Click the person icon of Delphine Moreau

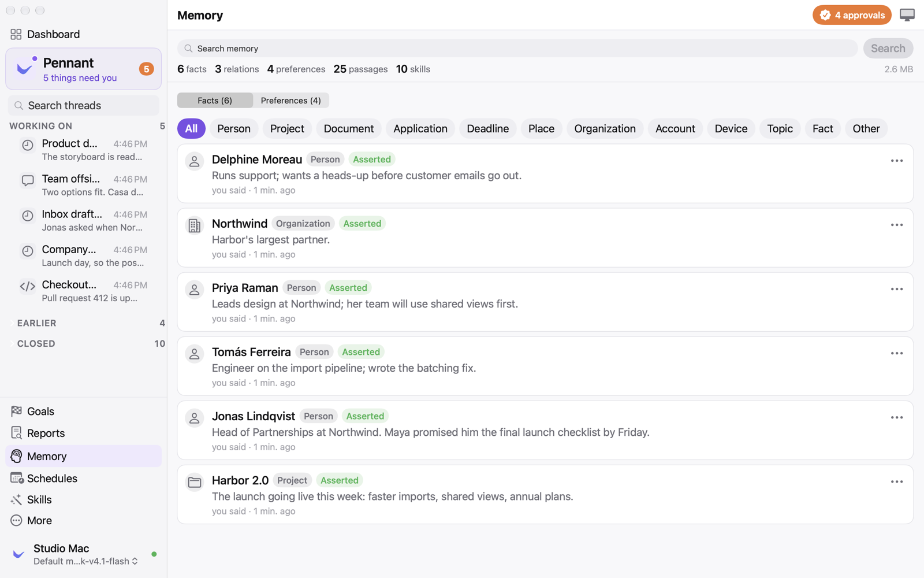pos(195,161)
